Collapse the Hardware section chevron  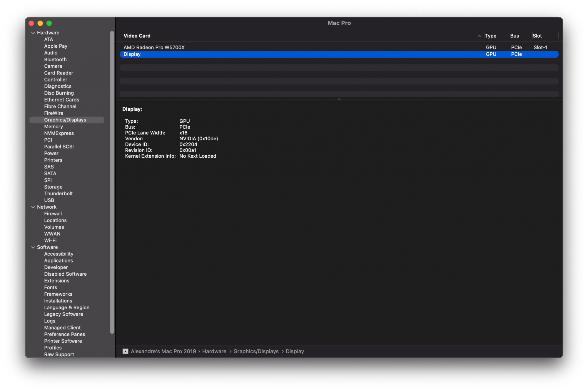[33, 33]
